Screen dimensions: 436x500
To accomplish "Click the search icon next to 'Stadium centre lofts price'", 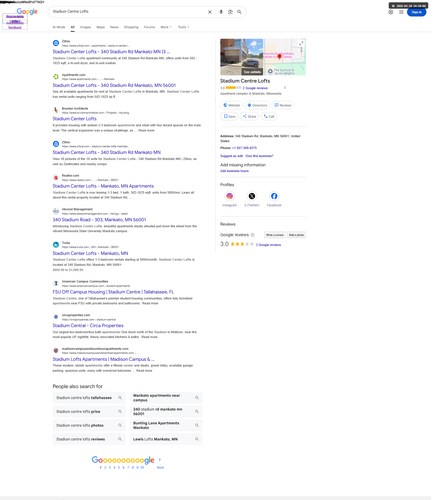I will click(120, 412).
